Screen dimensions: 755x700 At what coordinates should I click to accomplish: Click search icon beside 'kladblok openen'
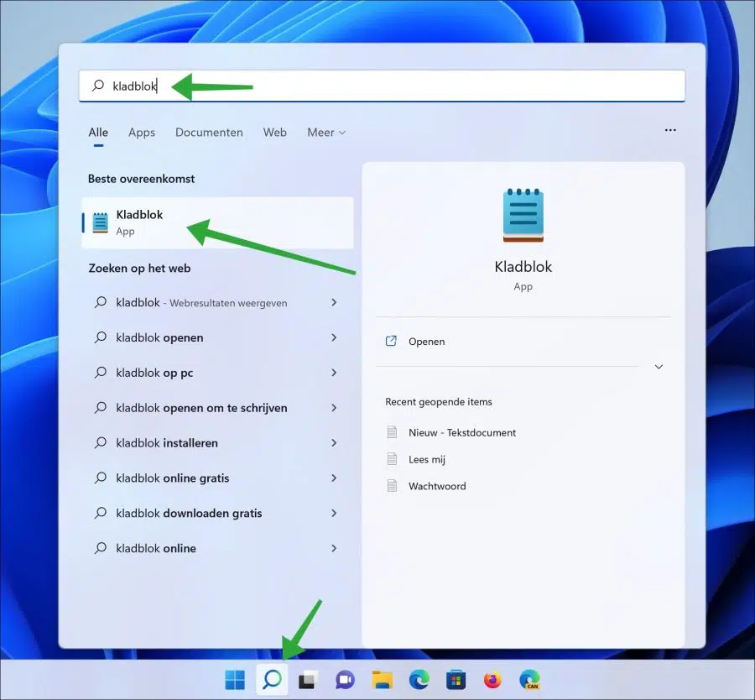point(100,337)
